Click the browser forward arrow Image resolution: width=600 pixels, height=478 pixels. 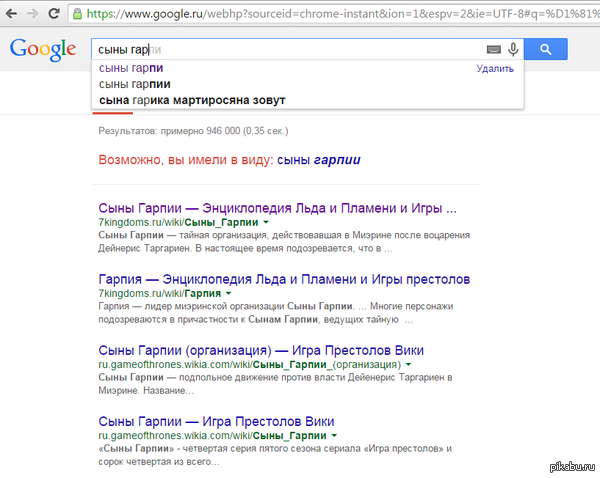pyautogui.click(x=33, y=14)
